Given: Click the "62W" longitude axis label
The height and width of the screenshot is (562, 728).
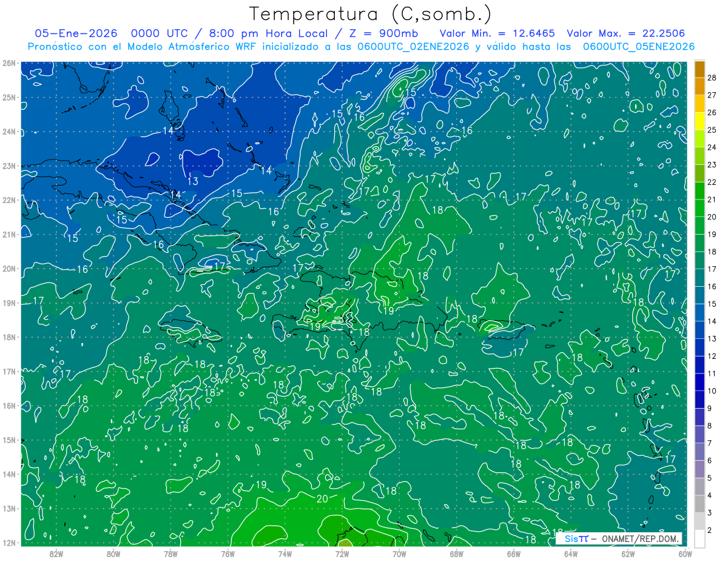Looking at the screenshot, I should coord(629,553).
